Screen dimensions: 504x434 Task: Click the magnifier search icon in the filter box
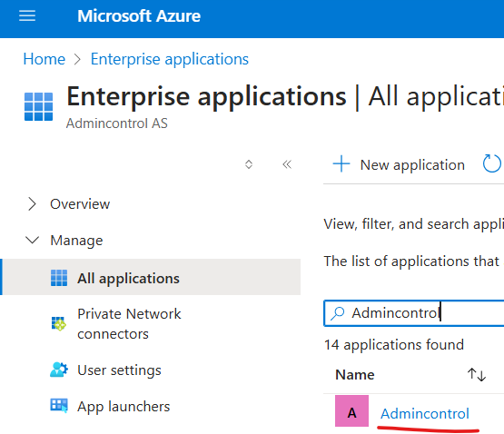[x=338, y=313]
